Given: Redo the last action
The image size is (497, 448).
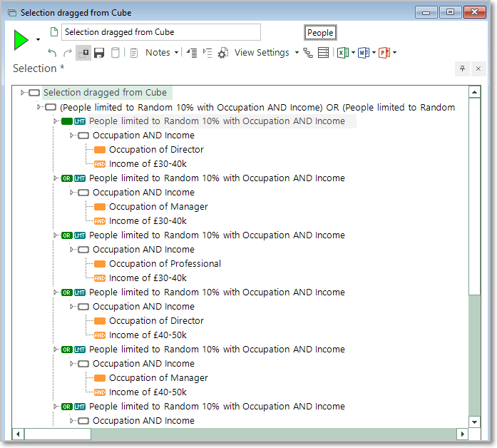Looking at the screenshot, I should 68,53.
